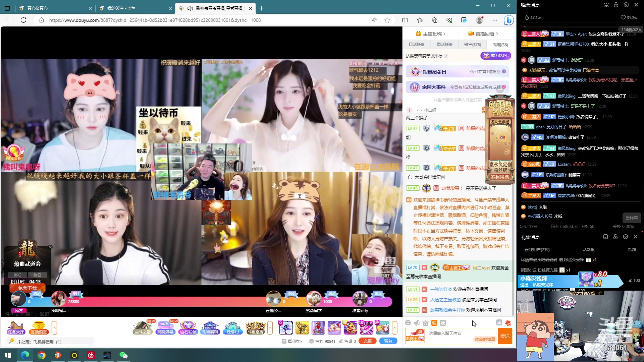Expand the 家园大事件 banner arrow
This screenshot has width=644, height=362.
click(x=504, y=87)
